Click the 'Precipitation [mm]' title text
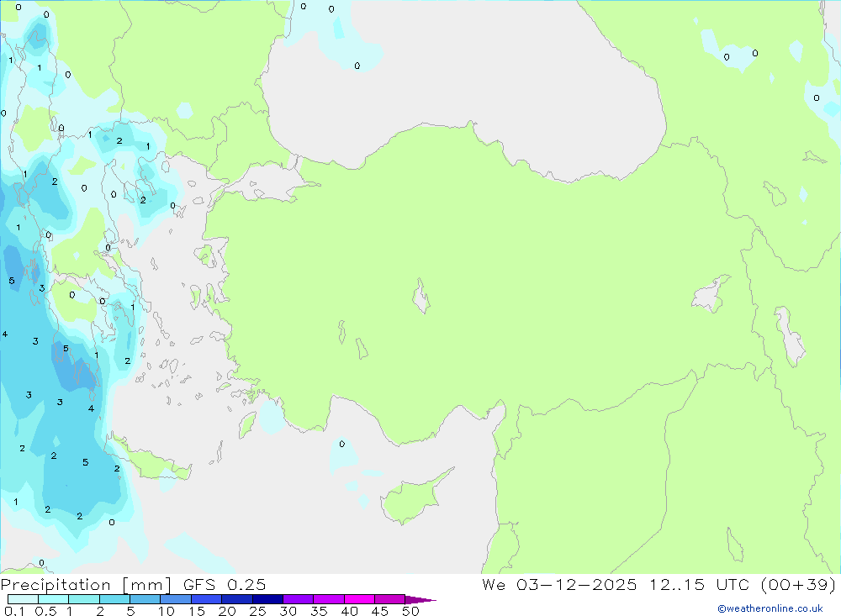Screen dimensions: 841x616 pyautogui.click(x=86, y=585)
